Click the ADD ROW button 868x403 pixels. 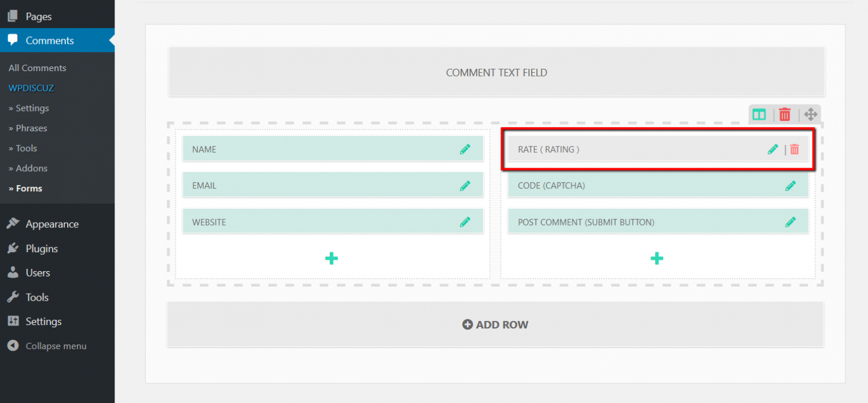[x=495, y=324]
